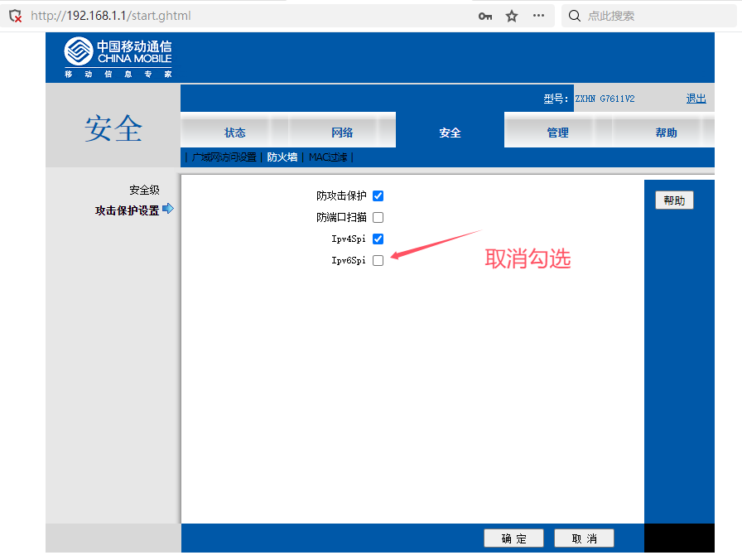Click the China Mobile logo

(x=118, y=56)
